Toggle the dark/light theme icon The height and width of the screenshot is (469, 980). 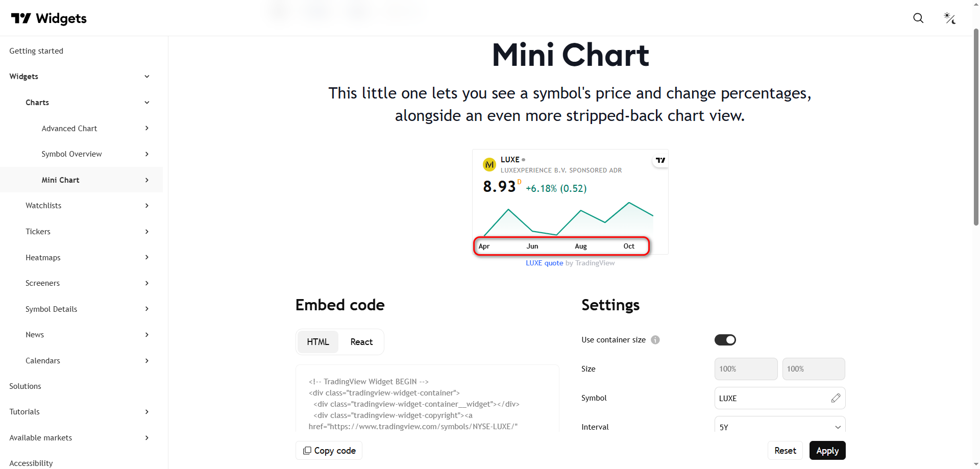(949, 18)
